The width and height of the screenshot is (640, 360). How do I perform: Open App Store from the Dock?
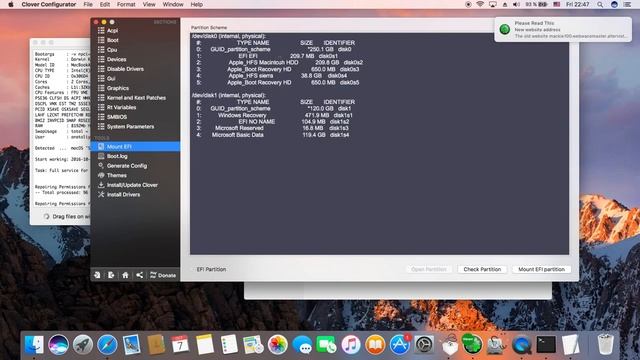(400, 345)
